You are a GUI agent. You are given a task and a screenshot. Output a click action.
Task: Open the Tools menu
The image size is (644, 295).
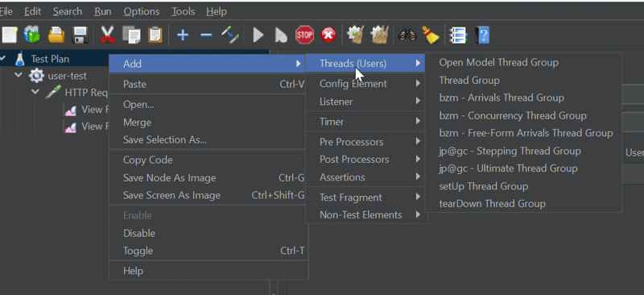click(x=184, y=11)
